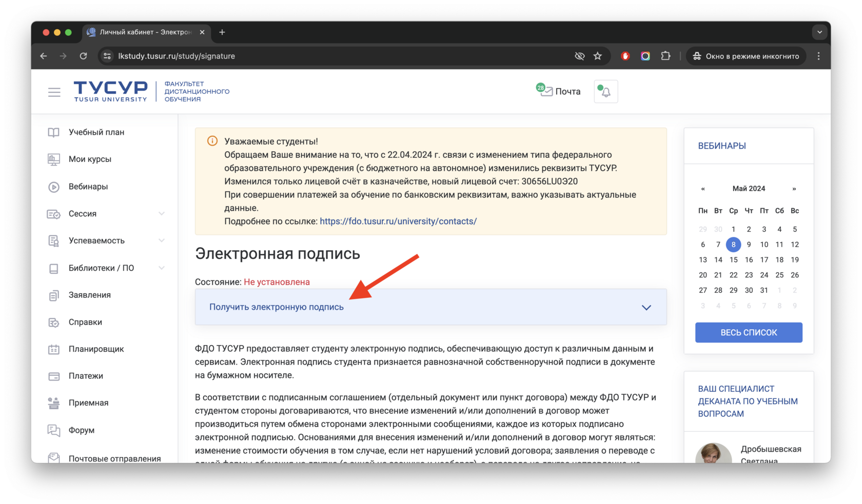Click the Почтовые отправления sidebar icon

[x=54, y=458]
